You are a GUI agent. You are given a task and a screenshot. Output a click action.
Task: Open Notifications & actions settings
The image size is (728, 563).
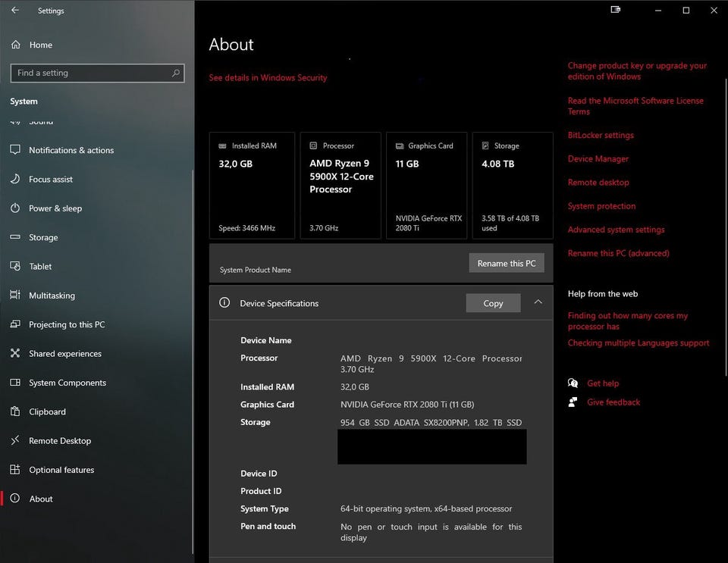coord(71,150)
